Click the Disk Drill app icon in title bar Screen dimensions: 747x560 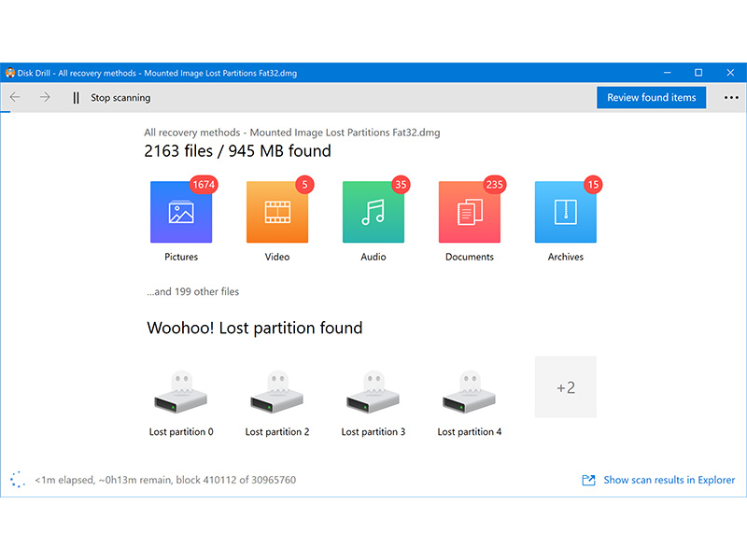(9, 73)
